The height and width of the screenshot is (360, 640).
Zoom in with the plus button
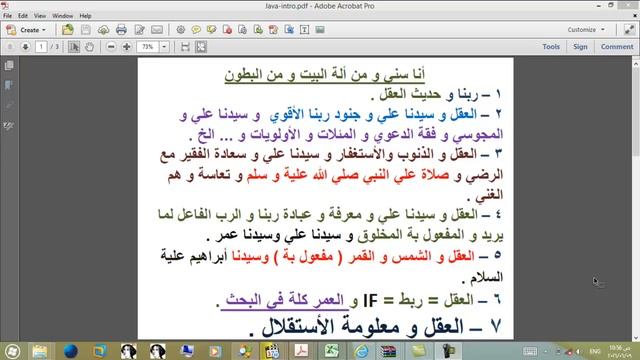coord(127,47)
